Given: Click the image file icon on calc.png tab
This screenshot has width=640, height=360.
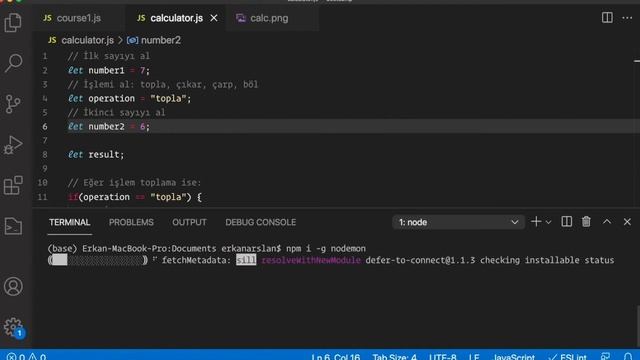Looking at the screenshot, I should pyautogui.click(x=241, y=18).
